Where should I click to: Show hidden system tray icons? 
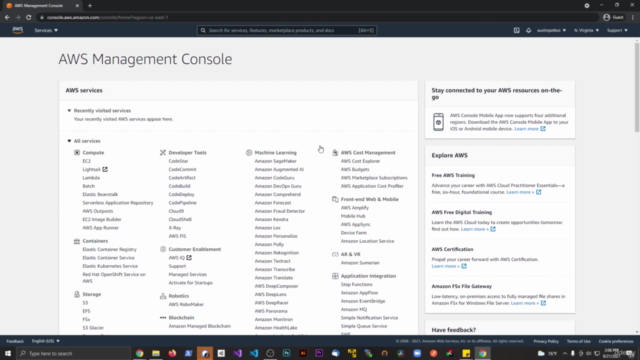564,353
